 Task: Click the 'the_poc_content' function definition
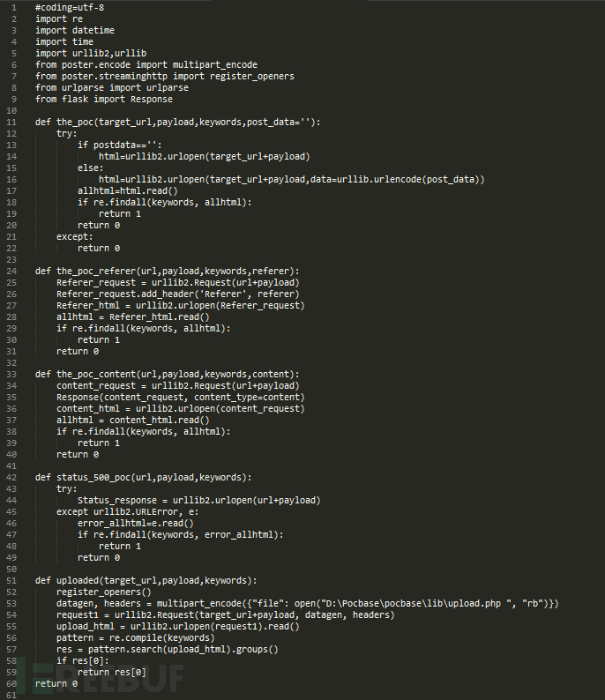(x=96, y=375)
